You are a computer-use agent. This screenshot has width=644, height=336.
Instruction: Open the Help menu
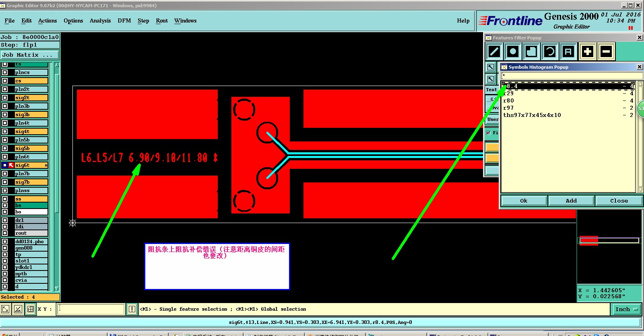[x=463, y=20]
